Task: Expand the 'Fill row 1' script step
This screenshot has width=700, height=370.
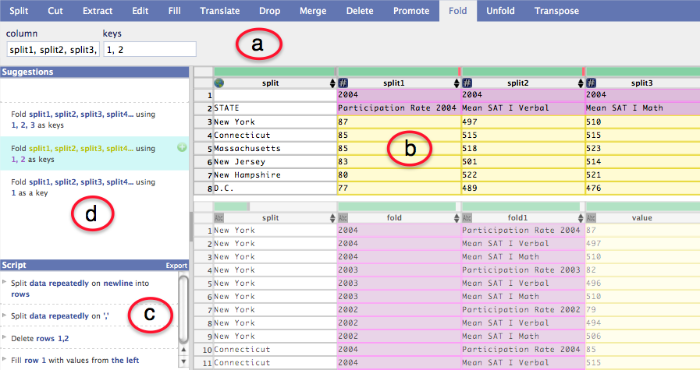Action: (4, 359)
